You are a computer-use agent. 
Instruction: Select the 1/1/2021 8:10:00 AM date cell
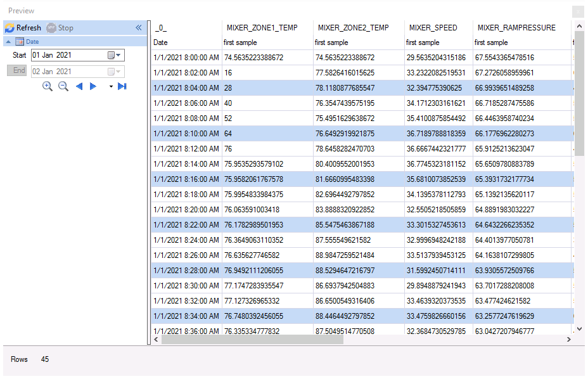[x=186, y=134]
